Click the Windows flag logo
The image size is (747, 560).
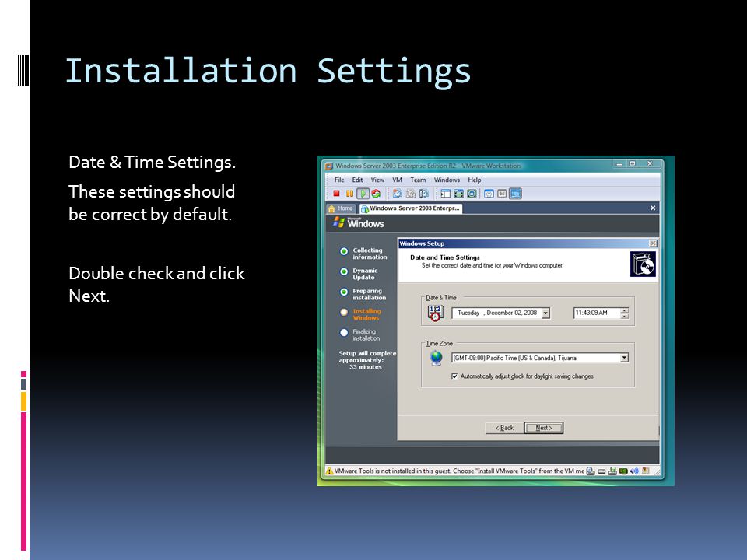[x=338, y=222]
